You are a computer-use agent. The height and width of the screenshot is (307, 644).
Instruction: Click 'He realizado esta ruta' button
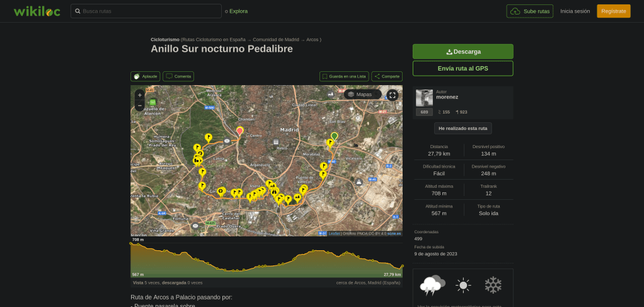pos(463,128)
